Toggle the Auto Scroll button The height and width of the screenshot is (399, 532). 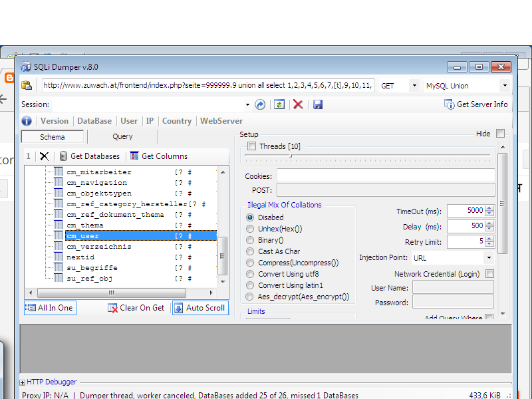click(201, 308)
